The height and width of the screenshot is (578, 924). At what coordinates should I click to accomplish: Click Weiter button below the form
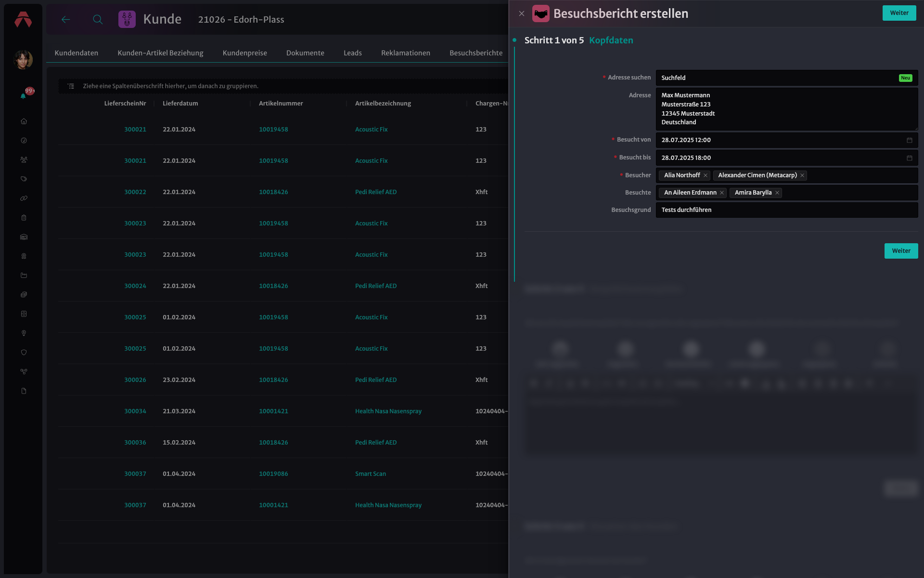[901, 251]
